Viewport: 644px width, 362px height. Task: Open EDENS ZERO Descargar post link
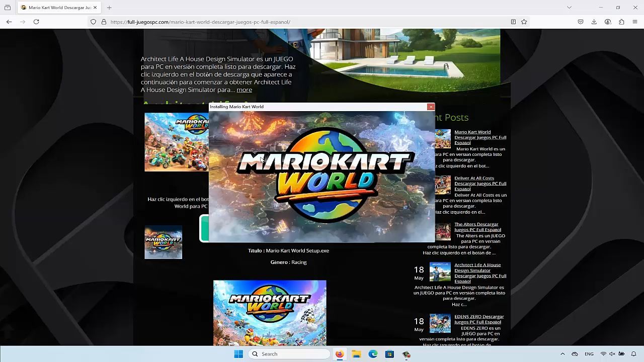479,319
